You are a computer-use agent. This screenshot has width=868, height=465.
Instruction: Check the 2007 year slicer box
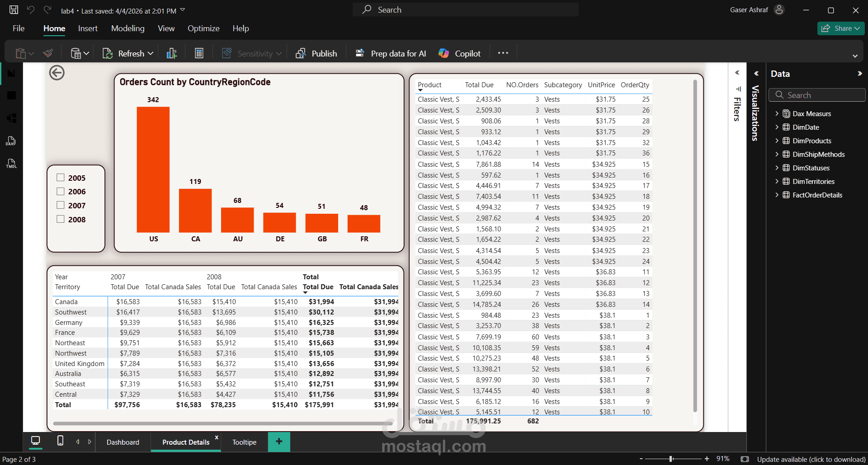[61, 205]
